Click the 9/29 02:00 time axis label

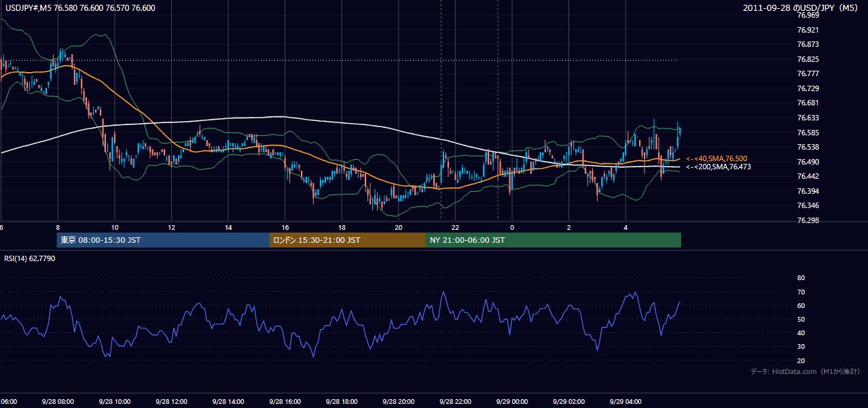click(568, 402)
